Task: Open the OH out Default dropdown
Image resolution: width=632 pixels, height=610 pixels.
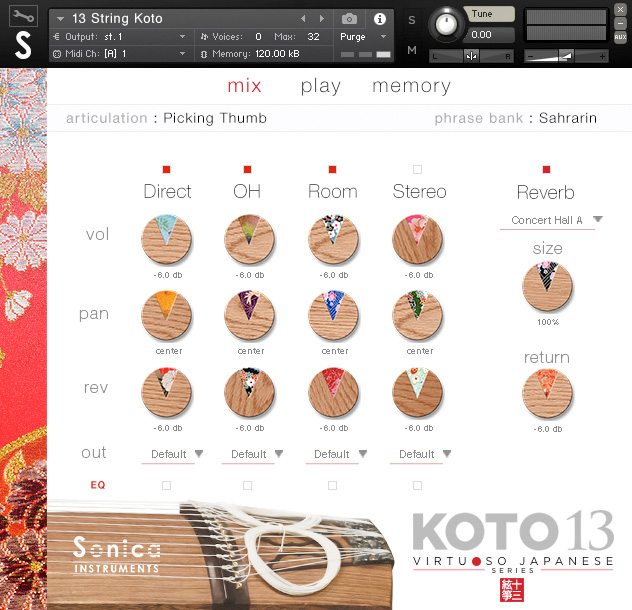Action: (253, 455)
